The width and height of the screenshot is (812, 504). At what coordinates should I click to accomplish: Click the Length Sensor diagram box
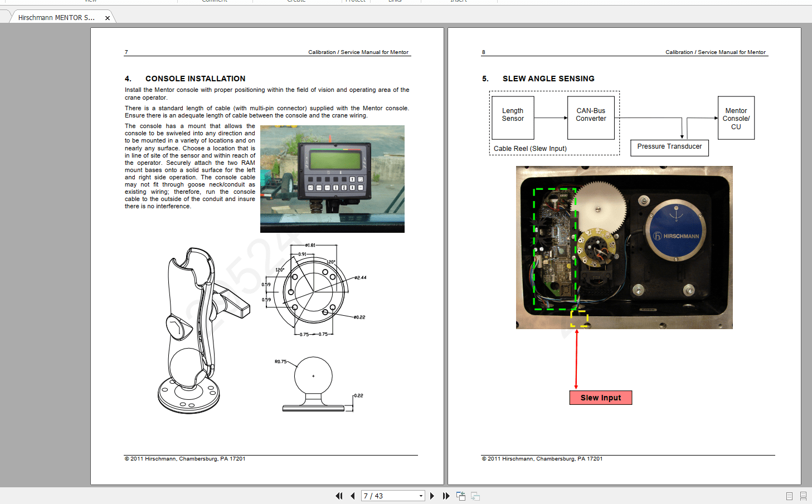[513, 118]
